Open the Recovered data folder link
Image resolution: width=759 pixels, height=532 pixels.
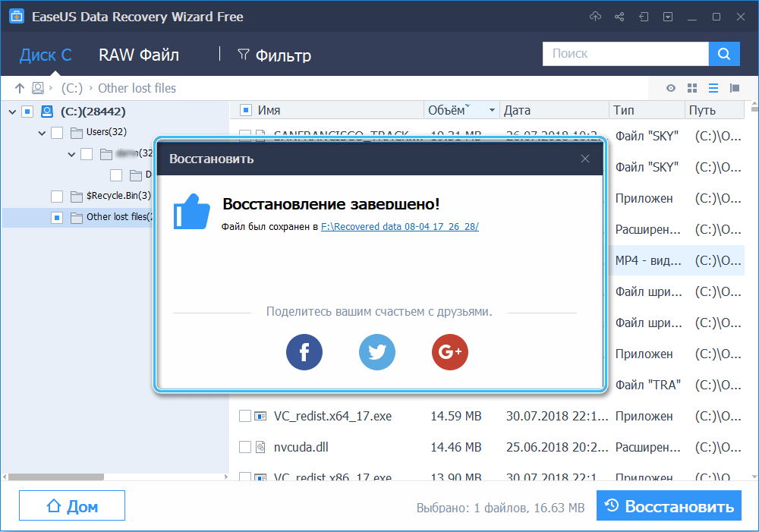[x=399, y=226]
